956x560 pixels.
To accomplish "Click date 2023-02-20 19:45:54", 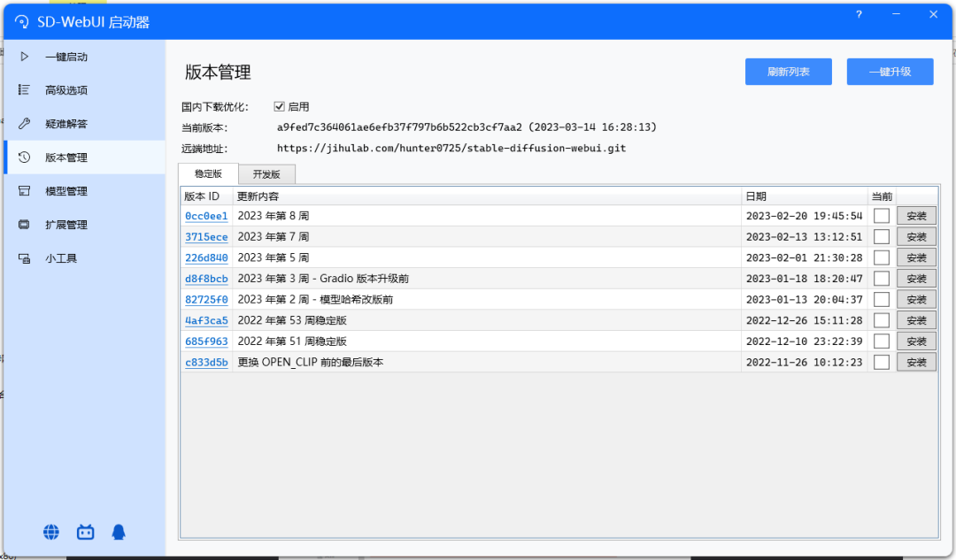I will [804, 216].
